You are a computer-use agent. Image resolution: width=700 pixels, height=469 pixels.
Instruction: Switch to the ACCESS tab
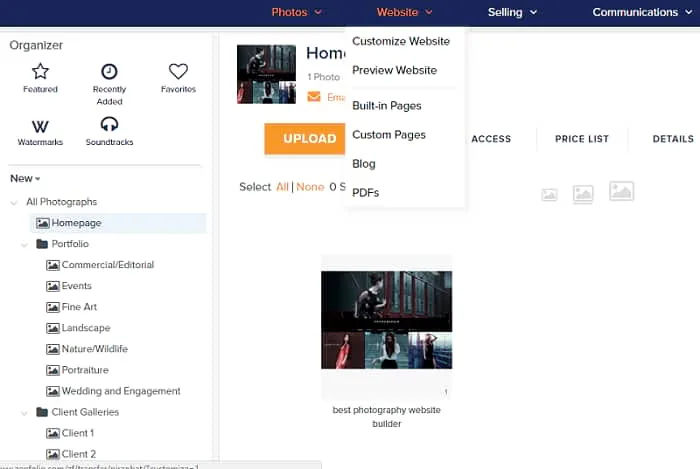491,139
